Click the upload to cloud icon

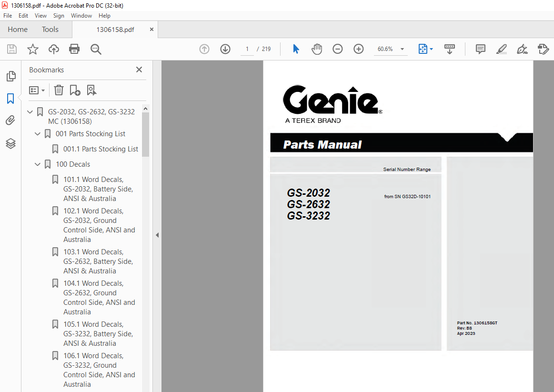click(x=54, y=49)
